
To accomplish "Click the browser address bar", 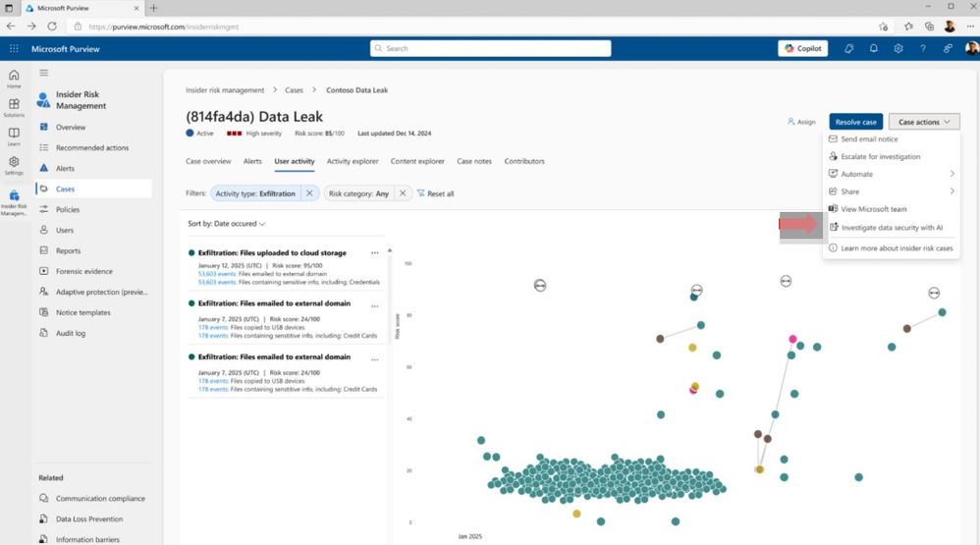I will [x=468, y=27].
